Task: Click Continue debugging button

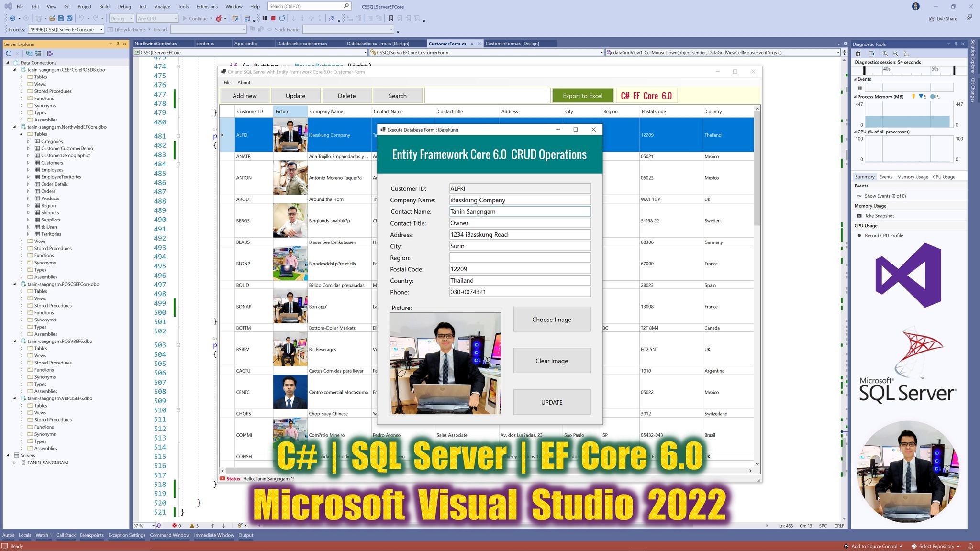Action: [197, 18]
